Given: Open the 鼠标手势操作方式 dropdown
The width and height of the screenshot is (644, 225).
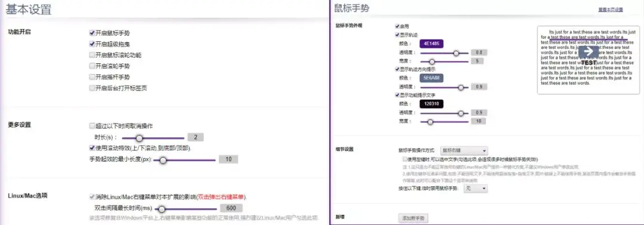Looking at the screenshot, I should click(x=464, y=151).
